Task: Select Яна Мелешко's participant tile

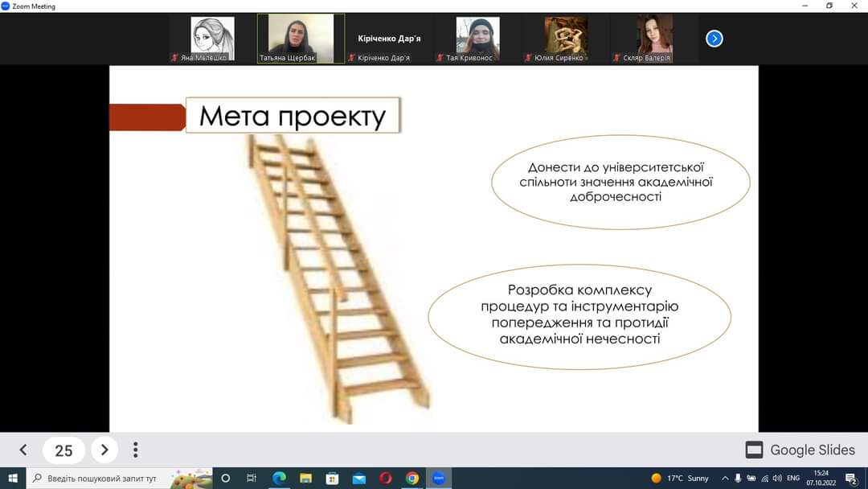Action: coord(212,38)
